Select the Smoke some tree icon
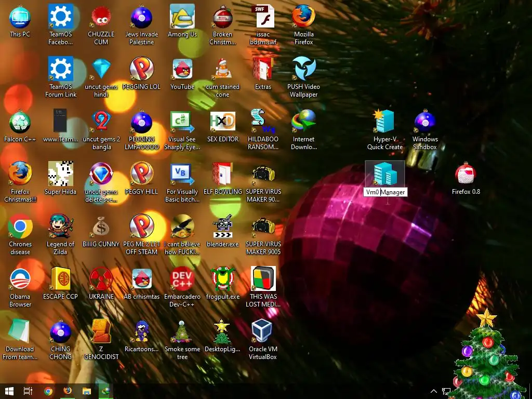 tap(182, 331)
